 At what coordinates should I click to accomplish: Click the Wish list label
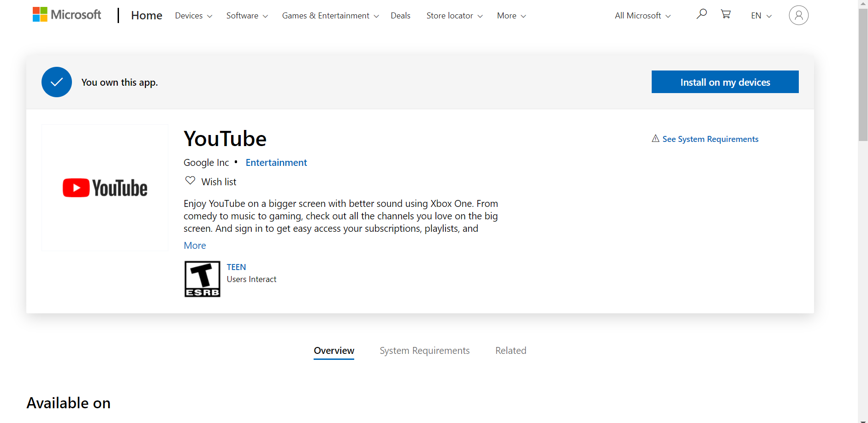(x=219, y=182)
